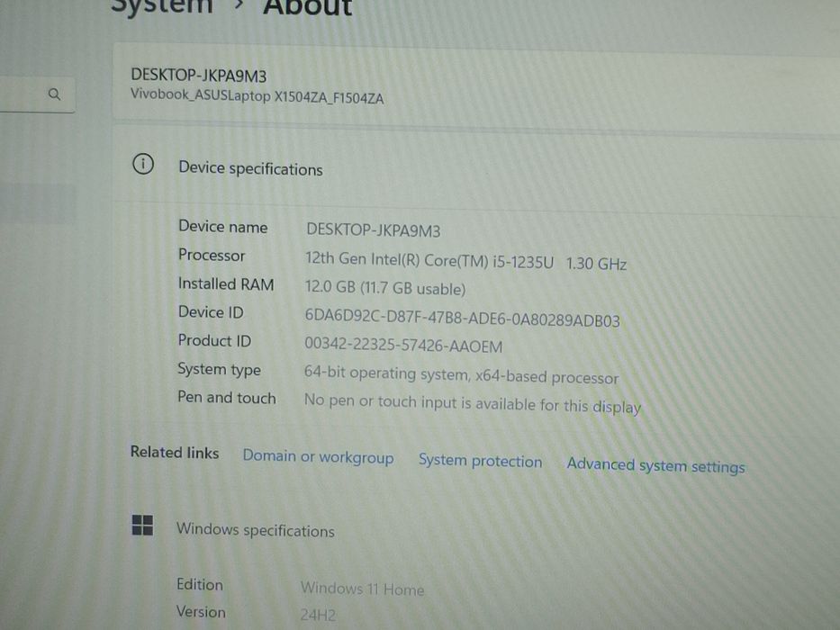Select the Device name value DESKTOP-JKPA9M3
The width and height of the screenshot is (840, 630).
374,229
